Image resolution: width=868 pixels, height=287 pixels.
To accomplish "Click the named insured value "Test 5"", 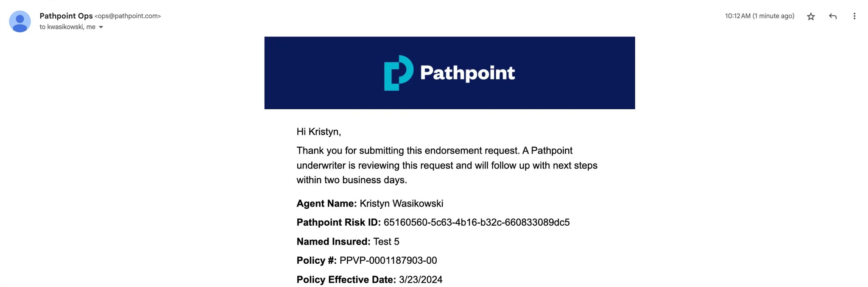I will [x=386, y=242].
